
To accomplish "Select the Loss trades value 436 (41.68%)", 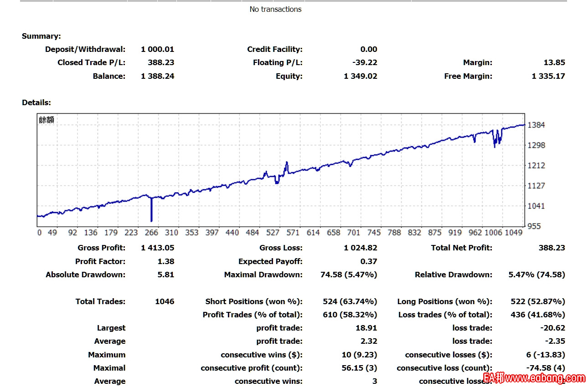I will 538,315.
